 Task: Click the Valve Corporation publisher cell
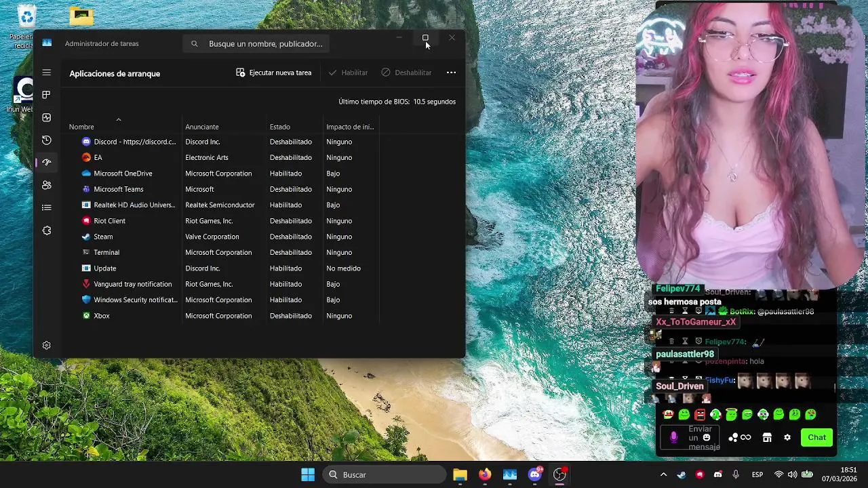click(212, 237)
